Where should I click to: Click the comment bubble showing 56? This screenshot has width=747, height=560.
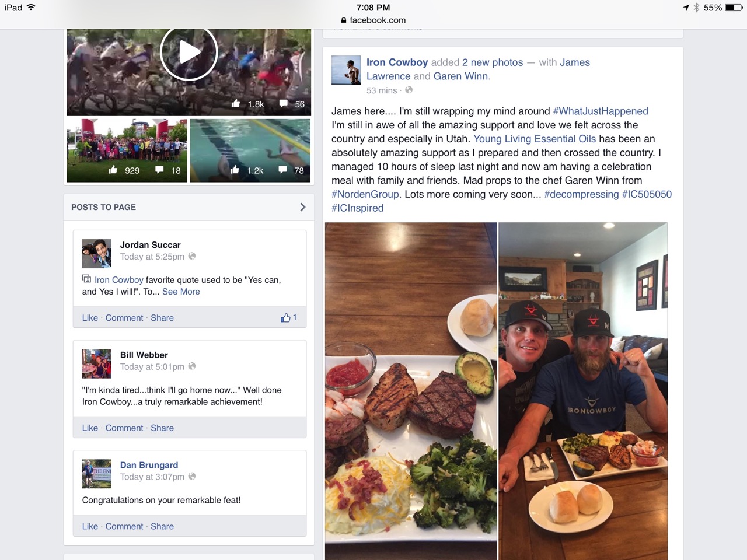coord(284,103)
